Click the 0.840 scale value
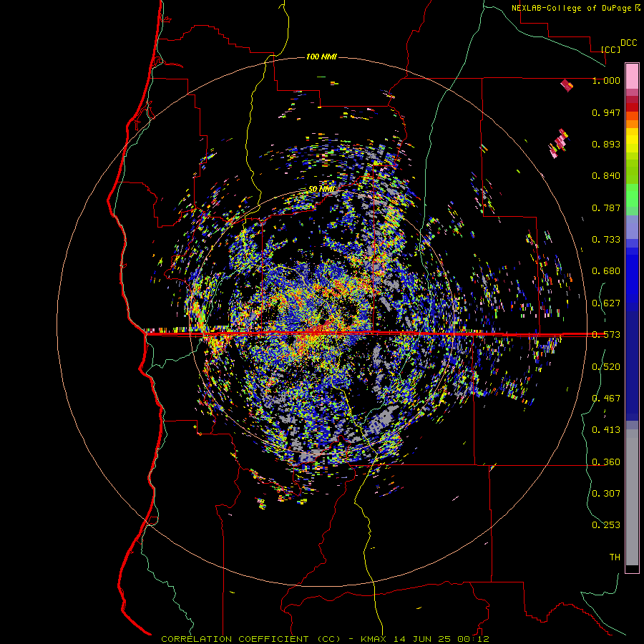The height and width of the screenshot is (644, 644). click(606, 176)
